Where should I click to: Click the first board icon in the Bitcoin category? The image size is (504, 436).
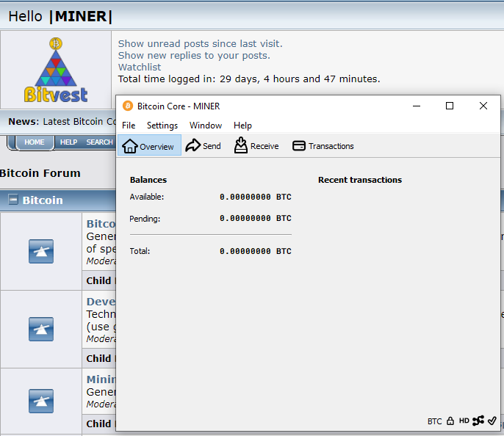pyautogui.click(x=41, y=251)
